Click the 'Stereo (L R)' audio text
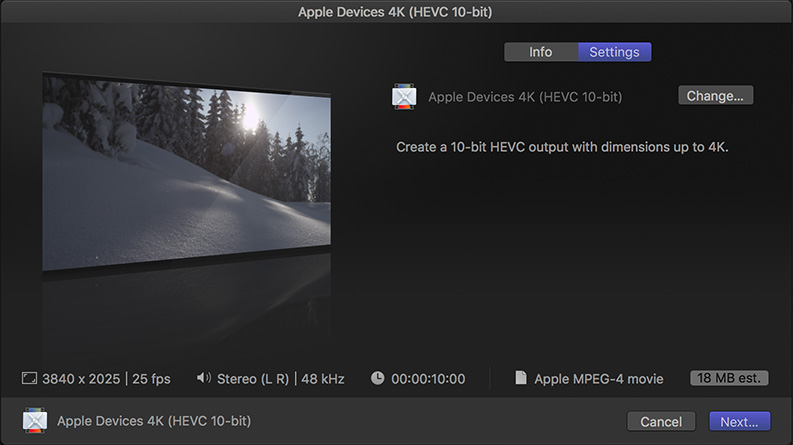793x445 pixels. point(253,379)
